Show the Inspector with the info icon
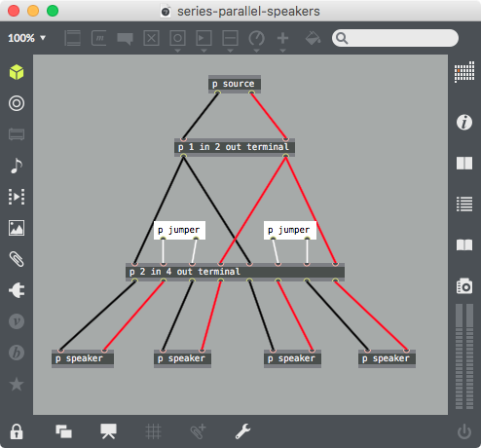 pyautogui.click(x=464, y=123)
